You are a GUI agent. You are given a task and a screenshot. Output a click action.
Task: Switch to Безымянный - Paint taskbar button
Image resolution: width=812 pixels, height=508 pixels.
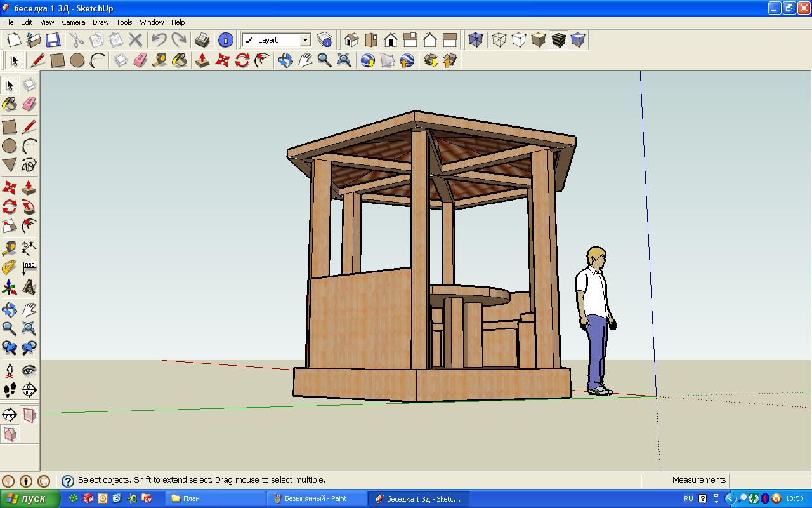tap(317, 498)
